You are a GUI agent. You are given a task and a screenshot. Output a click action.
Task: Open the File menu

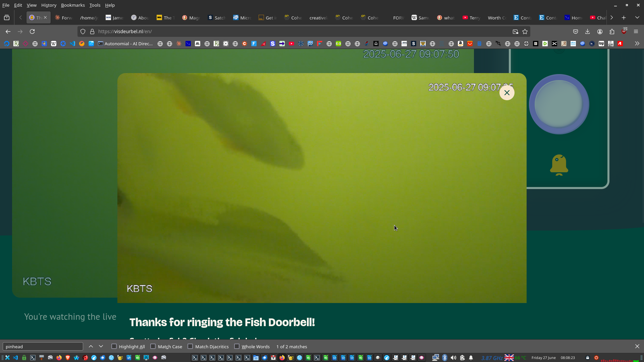[x=6, y=5]
